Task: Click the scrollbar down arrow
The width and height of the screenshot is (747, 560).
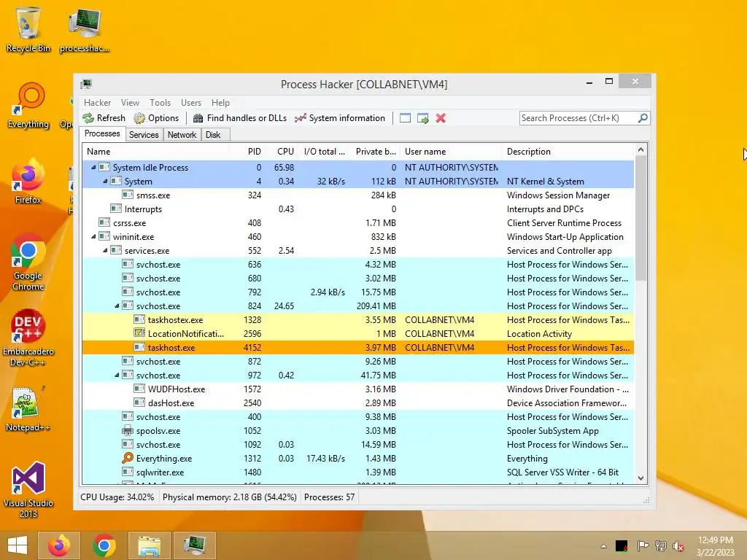Action: pos(640,478)
